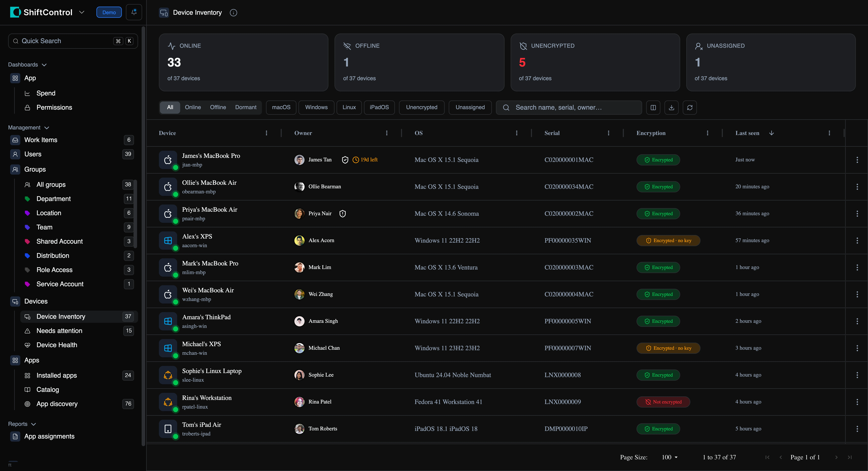Screen dimensions: 868x471
Task: Open row actions for Alex's XPS
Action: [857, 241]
